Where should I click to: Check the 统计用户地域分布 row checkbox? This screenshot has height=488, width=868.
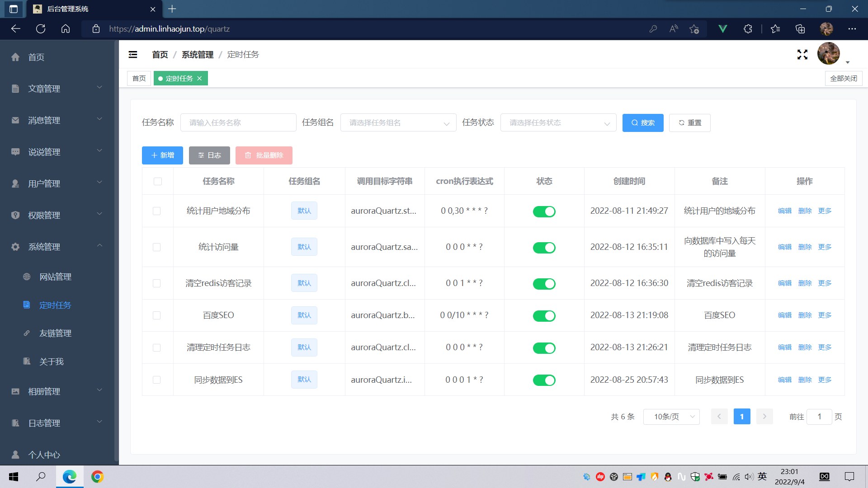[x=156, y=211]
